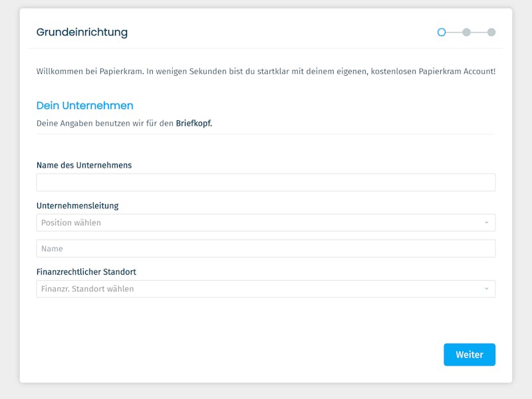
Task: Click the Dein Unternehmen section title
Action: click(85, 106)
